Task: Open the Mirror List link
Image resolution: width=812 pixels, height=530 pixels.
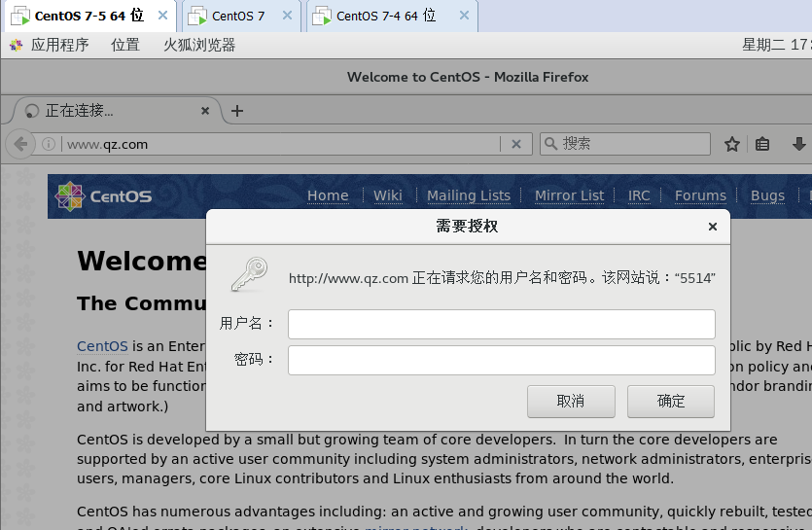Action: pyautogui.click(x=569, y=195)
